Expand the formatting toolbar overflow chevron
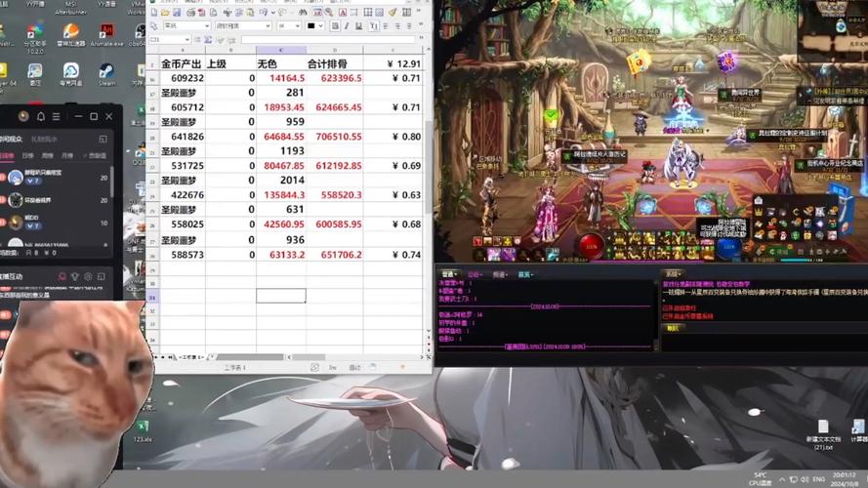The width and height of the screenshot is (868, 488). 421,23
